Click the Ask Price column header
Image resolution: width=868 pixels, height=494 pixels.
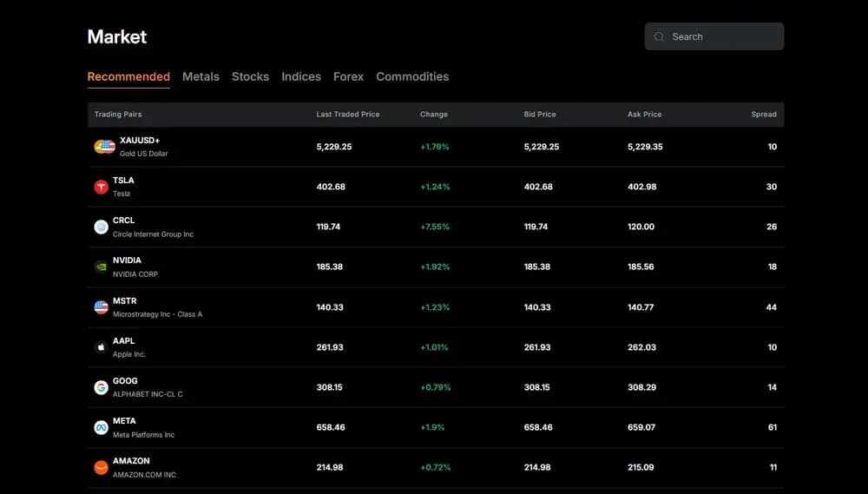click(x=644, y=114)
